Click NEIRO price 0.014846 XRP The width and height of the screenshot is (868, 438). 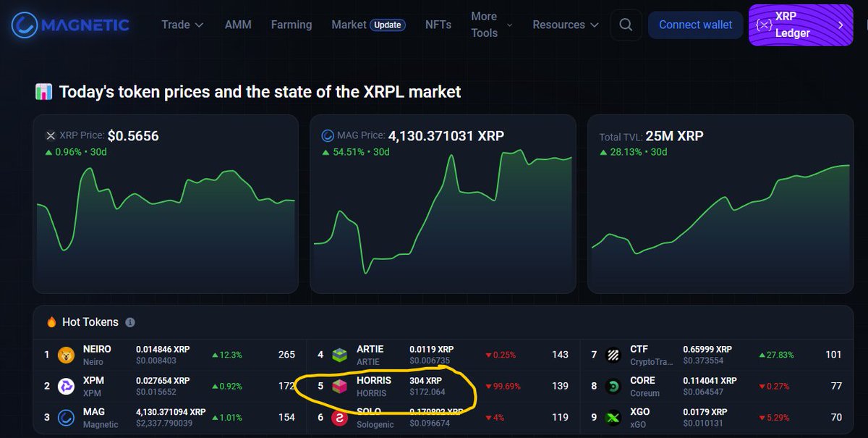tap(163, 349)
